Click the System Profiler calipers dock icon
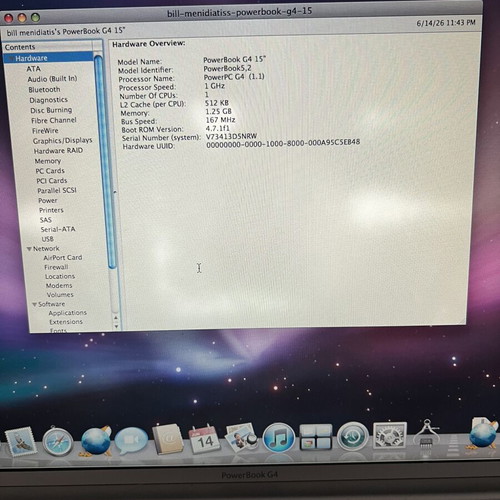Screen dimensions: 500x500 pyautogui.click(x=426, y=434)
